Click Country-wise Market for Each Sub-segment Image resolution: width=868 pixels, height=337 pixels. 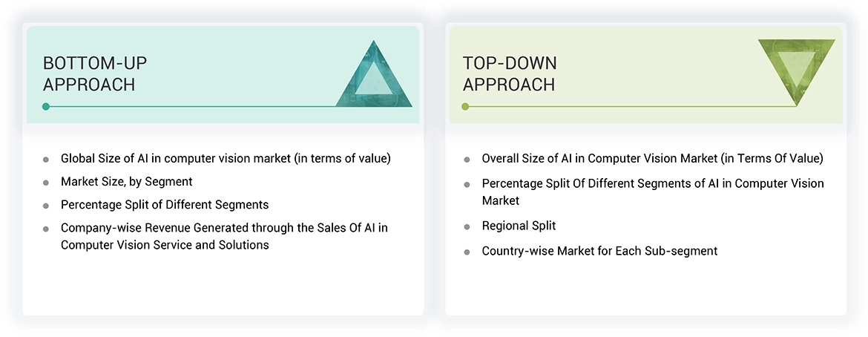pos(599,251)
